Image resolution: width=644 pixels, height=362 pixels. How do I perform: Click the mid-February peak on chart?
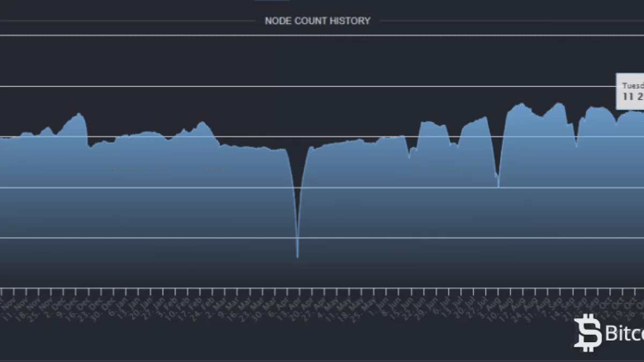(202, 123)
